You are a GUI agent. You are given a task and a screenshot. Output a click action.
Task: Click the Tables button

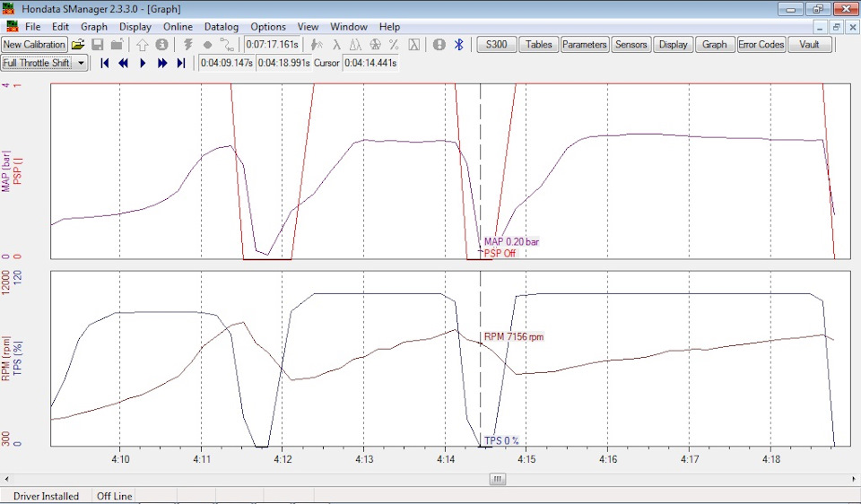pyautogui.click(x=539, y=45)
